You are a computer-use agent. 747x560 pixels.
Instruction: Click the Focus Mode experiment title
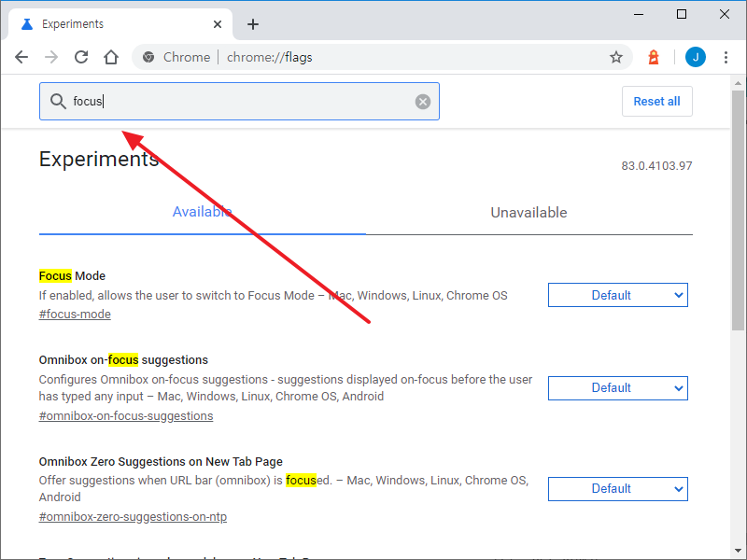click(x=72, y=275)
